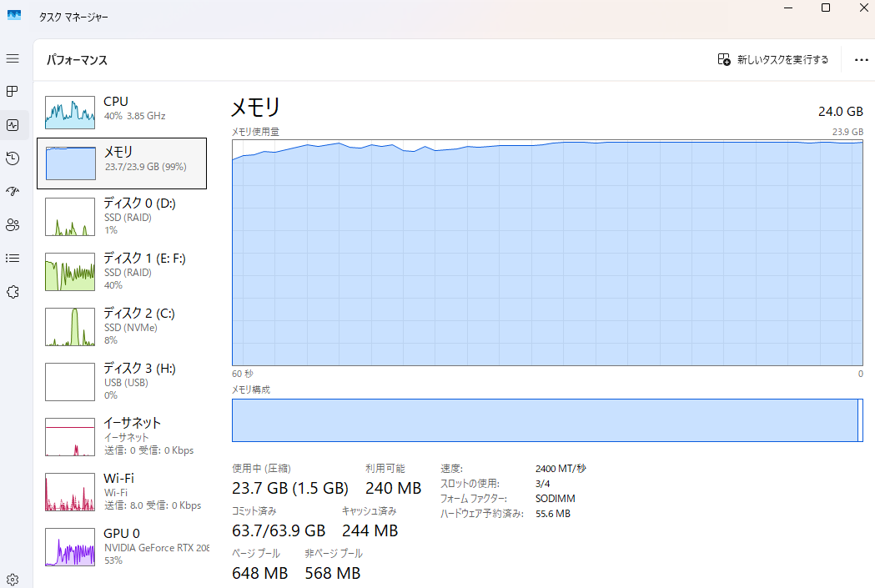
Task: Click the パフォーマンス page heading
Action: point(77,60)
